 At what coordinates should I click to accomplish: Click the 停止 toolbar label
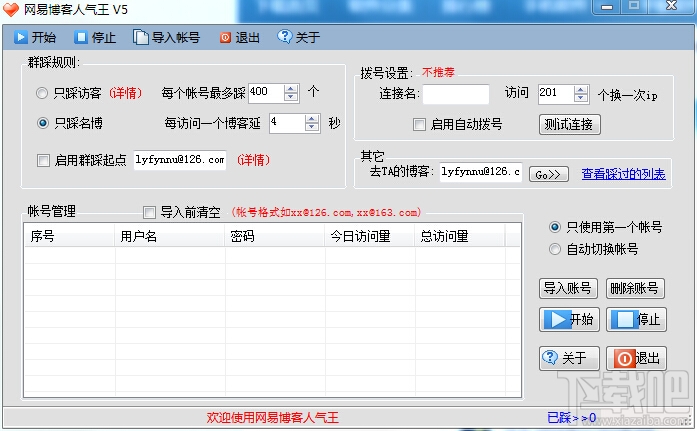[x=104, y=37]
